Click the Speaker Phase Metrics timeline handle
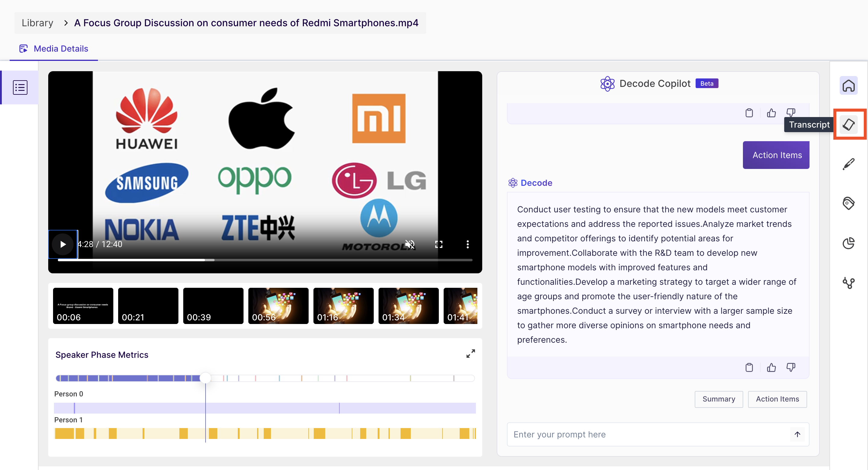The height and width of the screenshot is (470, 868). 205,378
